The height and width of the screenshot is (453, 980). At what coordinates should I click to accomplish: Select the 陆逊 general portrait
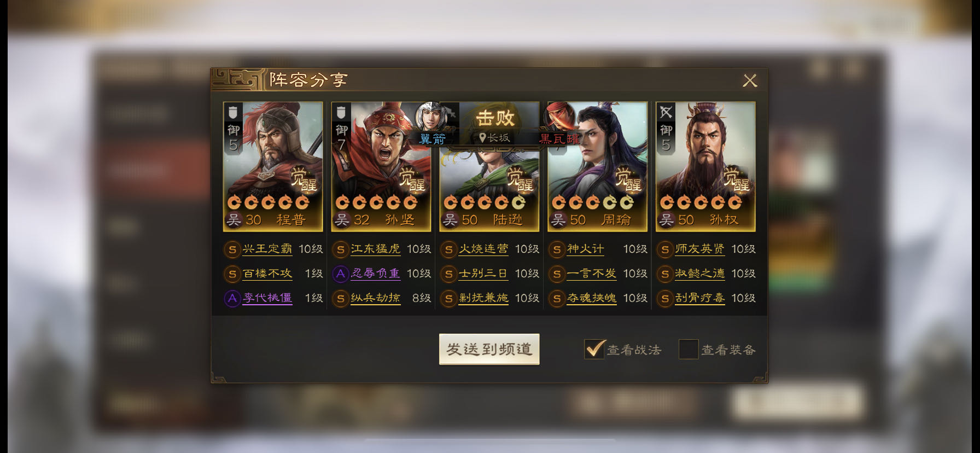pyautogui.click(x=489, y=166)
